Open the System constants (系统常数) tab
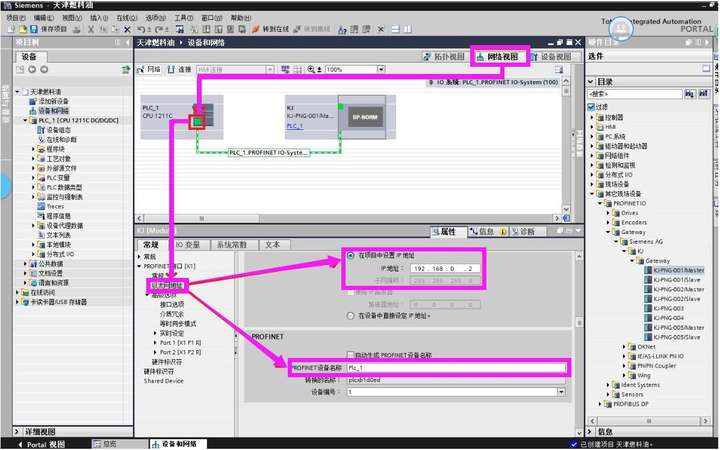 (x=232, y=245)
